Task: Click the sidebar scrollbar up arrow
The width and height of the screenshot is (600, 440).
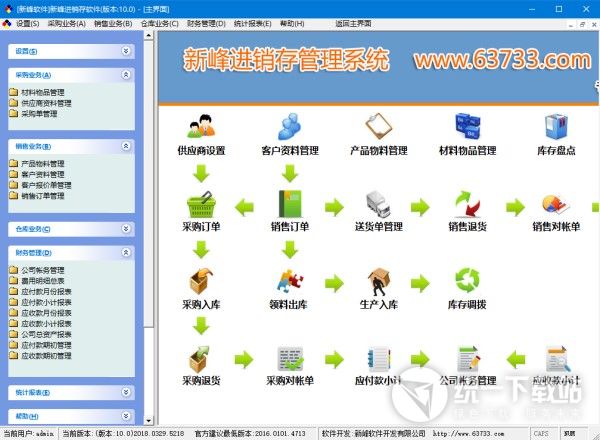Action: click(x=149, y=36)
